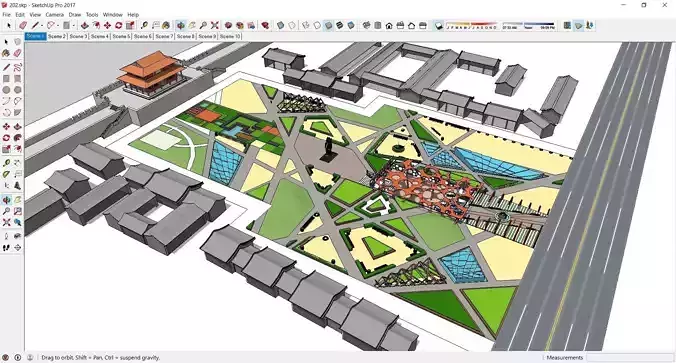Choose the Offset tool in the top toolbar
Viewport: 676px width, 363px height.
[x=96, y=25]
